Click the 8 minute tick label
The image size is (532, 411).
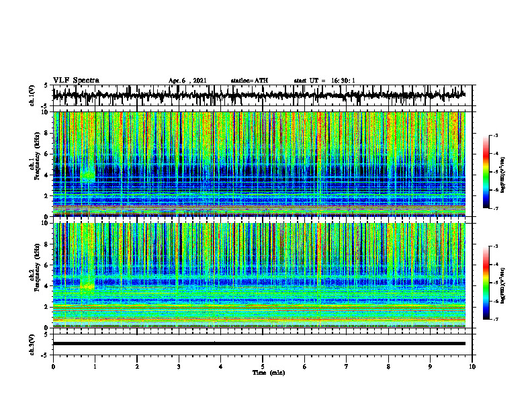pyautogui.click(x=388, y=367)
